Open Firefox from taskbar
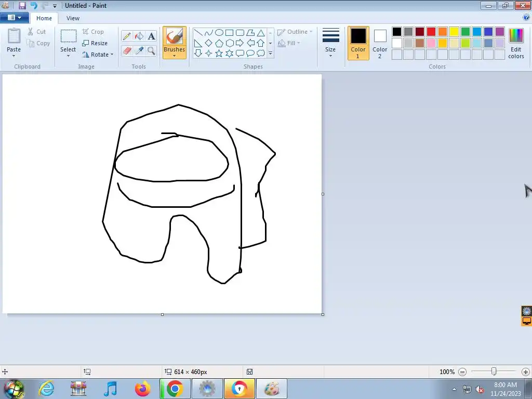Screen dimensions: 532x399 142,389
